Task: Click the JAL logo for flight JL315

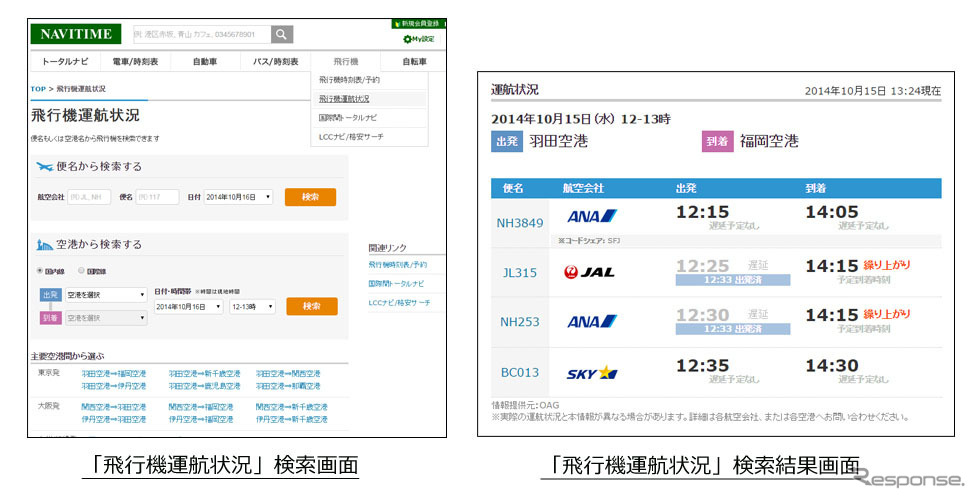Action: click(x=589, y=272)
